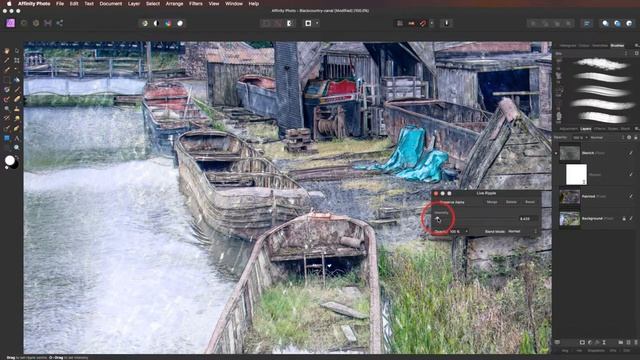Viewport: 640px width, 360px height.
Task: Open the Quick Mask dropdown arrow
Action: click(317, 23)
